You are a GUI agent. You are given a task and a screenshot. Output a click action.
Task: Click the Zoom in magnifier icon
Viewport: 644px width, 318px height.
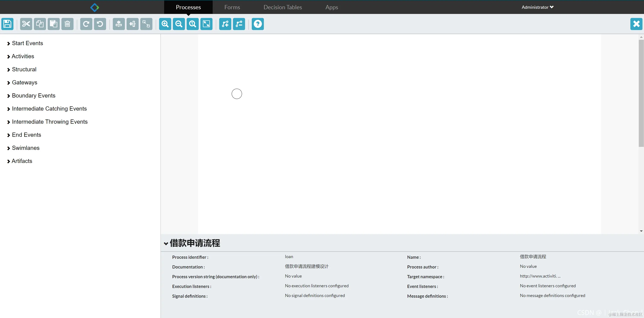click(165, 24)
